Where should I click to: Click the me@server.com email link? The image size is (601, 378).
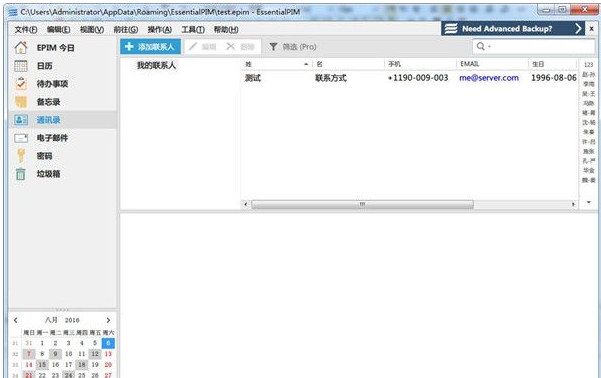pyautogui.click(x=489, y=78)
